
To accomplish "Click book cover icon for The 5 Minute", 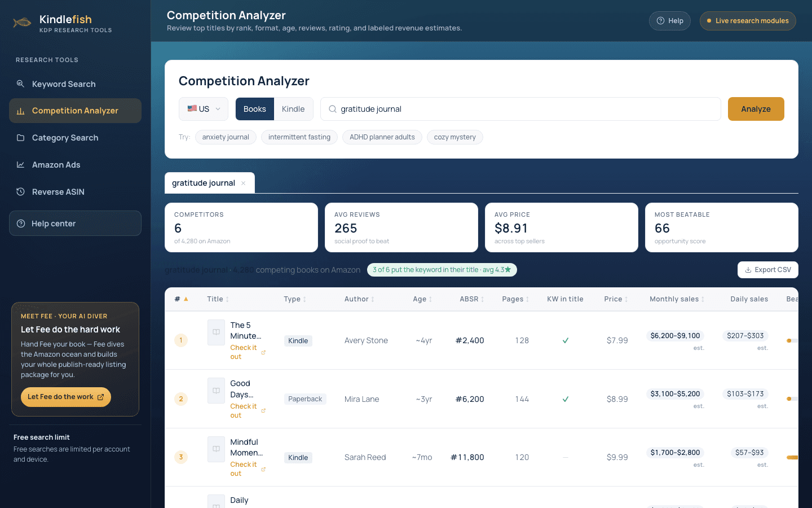I will pos(216,332).
